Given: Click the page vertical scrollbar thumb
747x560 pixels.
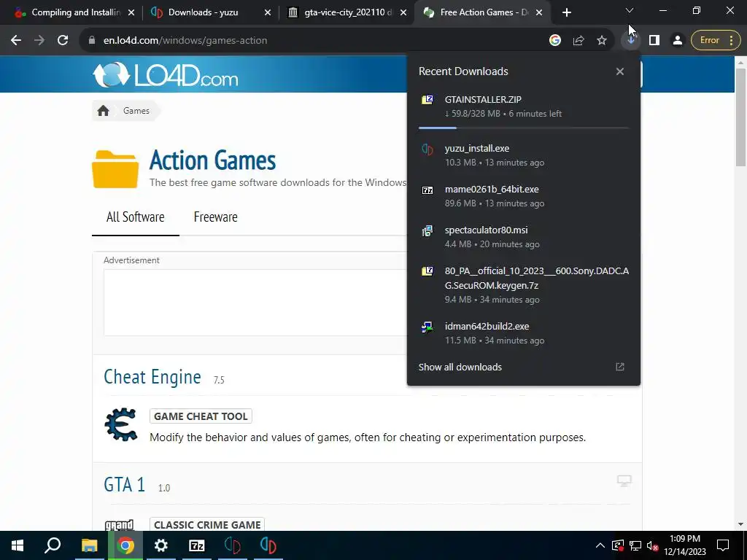Looking at the screenshot, I should (740, 117).
